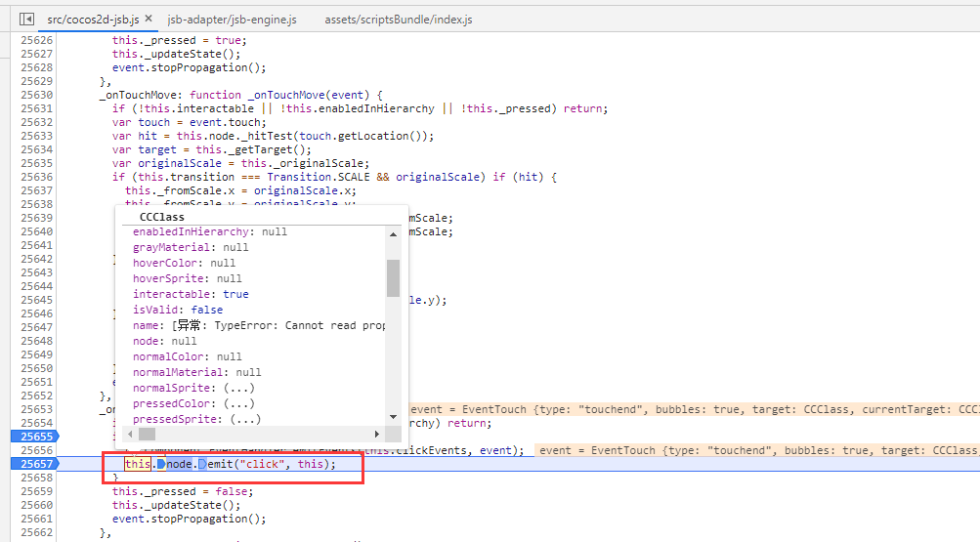This screenshot has width=980, height=542.
Task: Click Transition.SCALE on line 25636
Action: [319, 177]
